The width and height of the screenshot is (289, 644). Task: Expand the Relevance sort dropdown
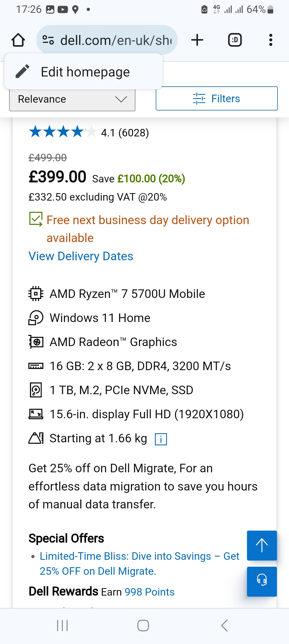pyautogui.click(x=72, y=99)
